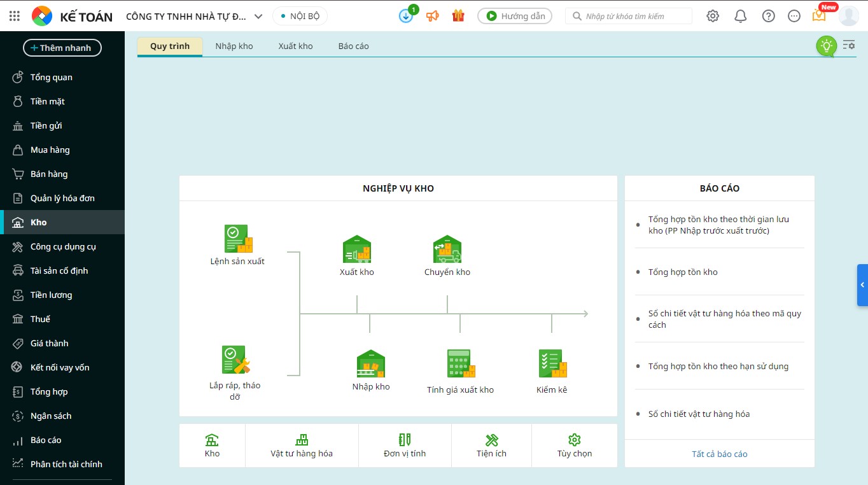Open Tiện ích tools shortcut
Viewport: 868px width, 485px height.
pos(491,446)
